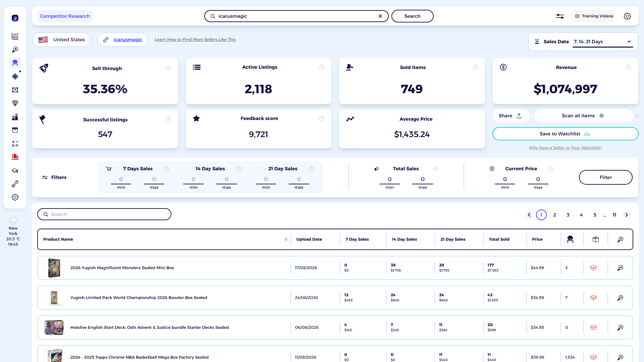Open Training Videos
Screen dimensions: 644x362
(x=594, y=16)
